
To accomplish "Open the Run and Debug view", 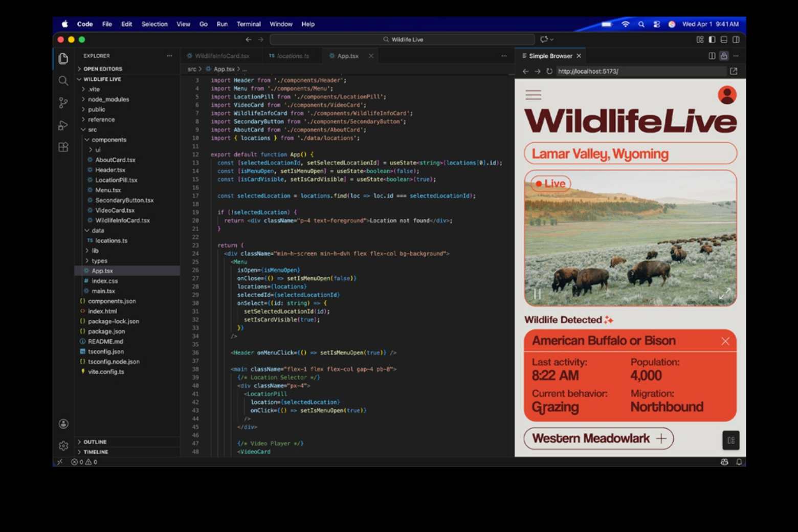I will click(x=63, y=125).
